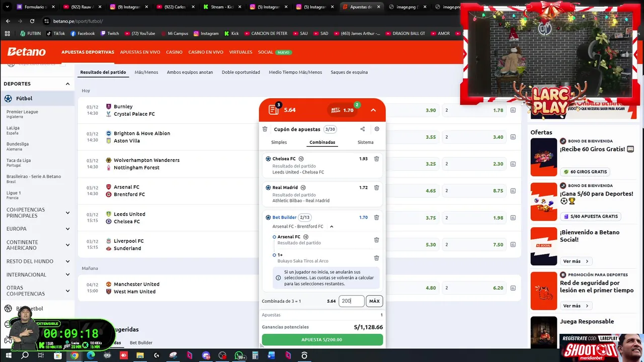Image resolution: width=644 pixels, height=362 pixels.
Task: Open Windows taskbar search
Action: coord(25,355)
